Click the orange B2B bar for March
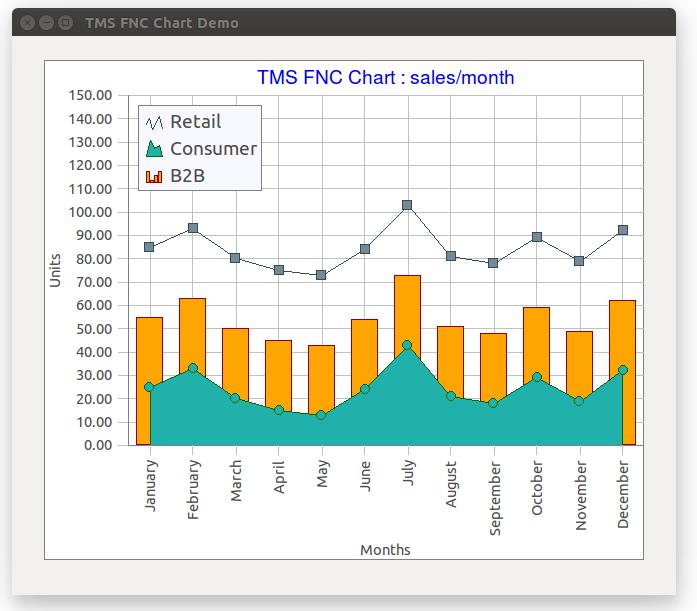This screenshot has width=697, height=611. [236, 362]
